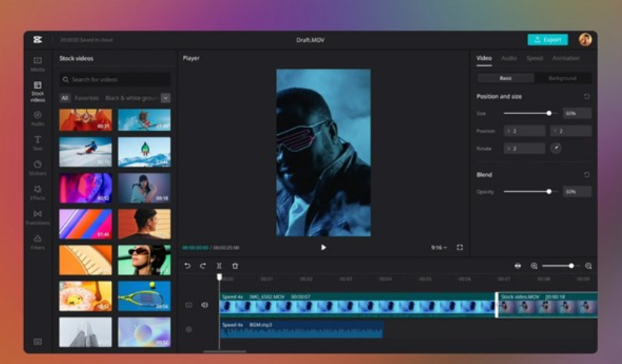Open the Transitions panel in the sidebar
This screenshot has height=364, width=622.
coord(37,216)
